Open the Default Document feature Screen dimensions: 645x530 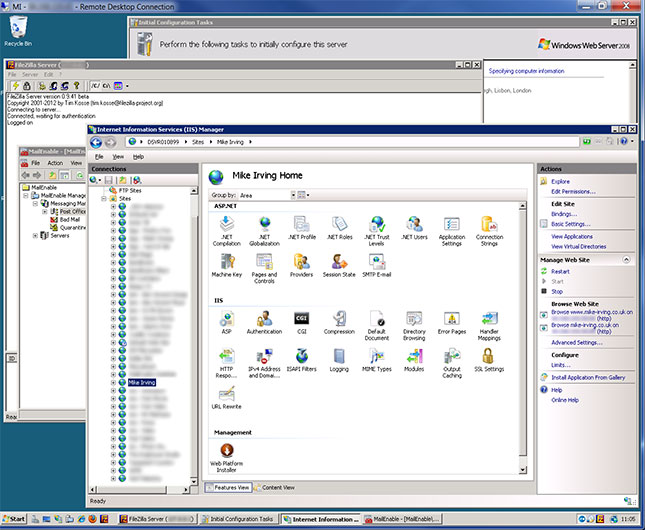point(377,325)
